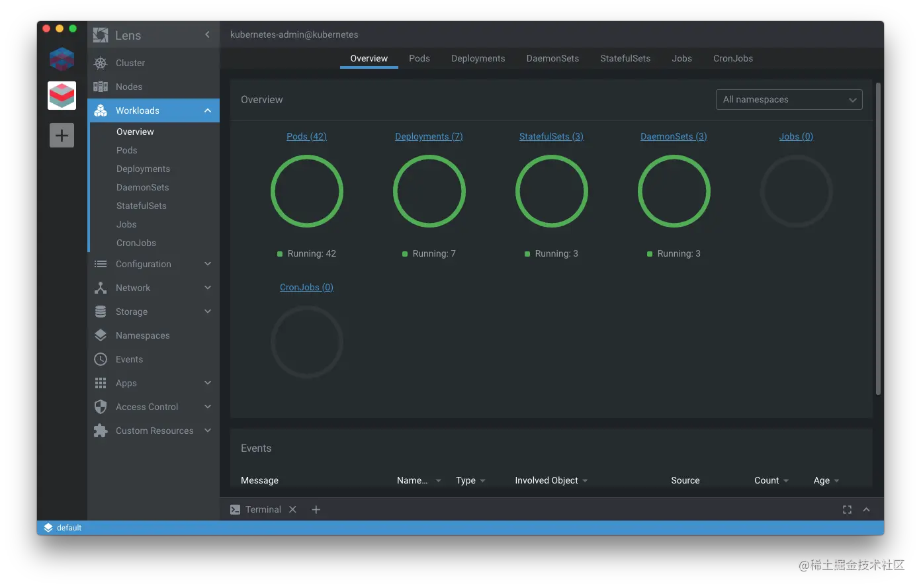Open the CronJobs (0) link
This screenshot has width=921, height=588.
306,287
